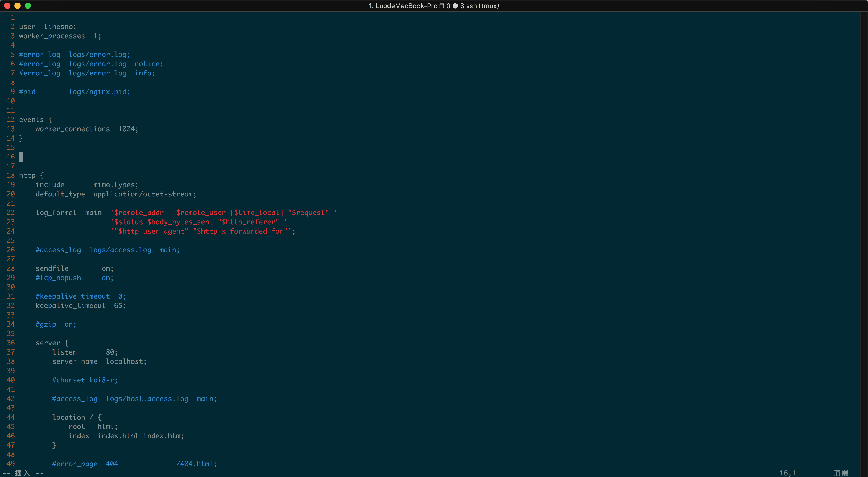
Task: Click the red close window button
Action: 7,6
